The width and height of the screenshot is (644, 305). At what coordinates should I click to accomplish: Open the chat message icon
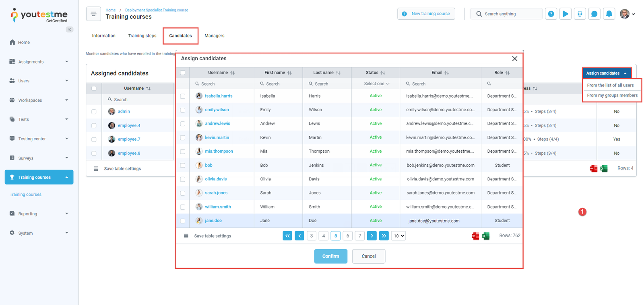pos(594,14)
